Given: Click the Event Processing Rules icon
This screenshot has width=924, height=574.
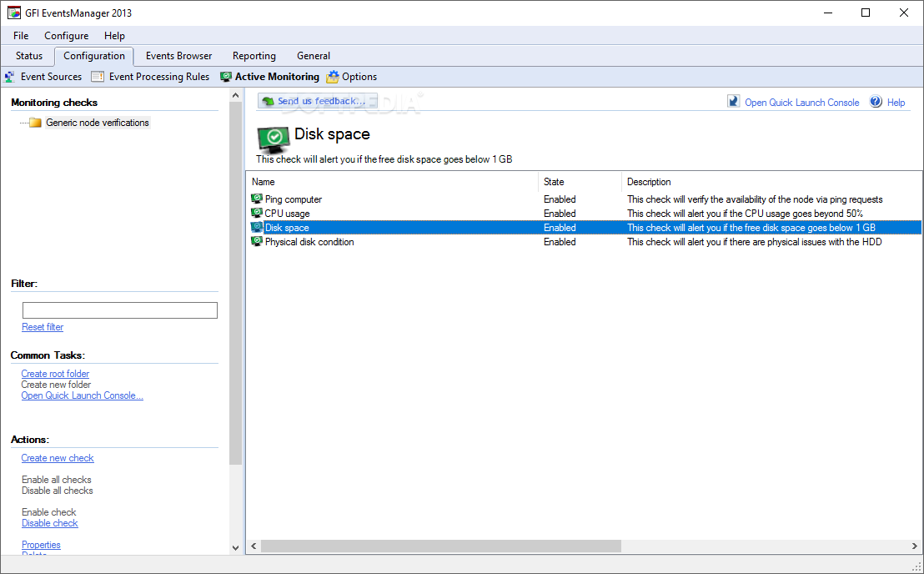Looking at the screenshot, I should click(98, 77).
